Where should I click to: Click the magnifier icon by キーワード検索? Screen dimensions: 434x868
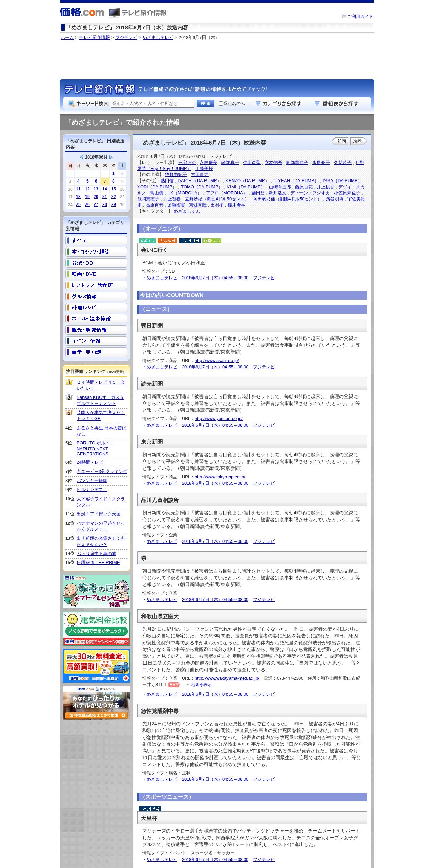coord(71,104)
